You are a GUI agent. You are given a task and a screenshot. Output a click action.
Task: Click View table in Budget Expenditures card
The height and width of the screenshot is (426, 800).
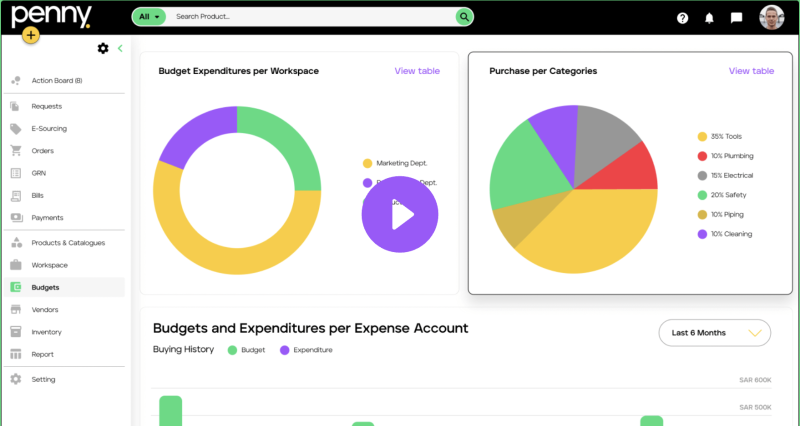[417, 71]
